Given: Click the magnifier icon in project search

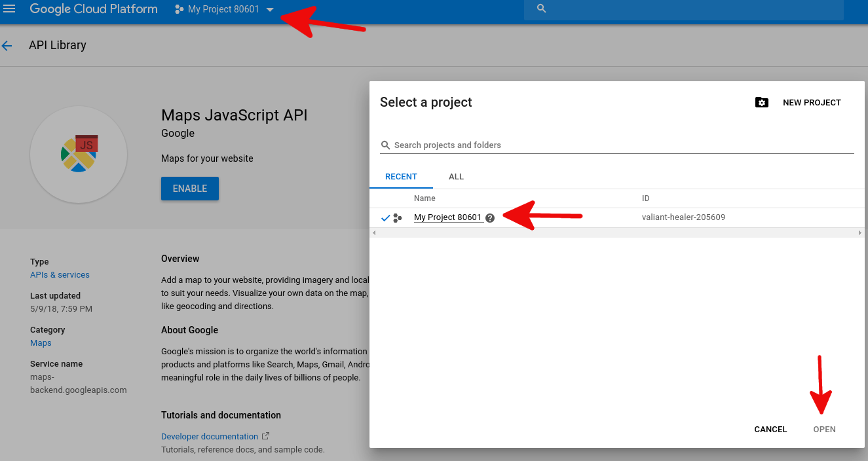Looking at the screenshot, I should click(385, 145).
